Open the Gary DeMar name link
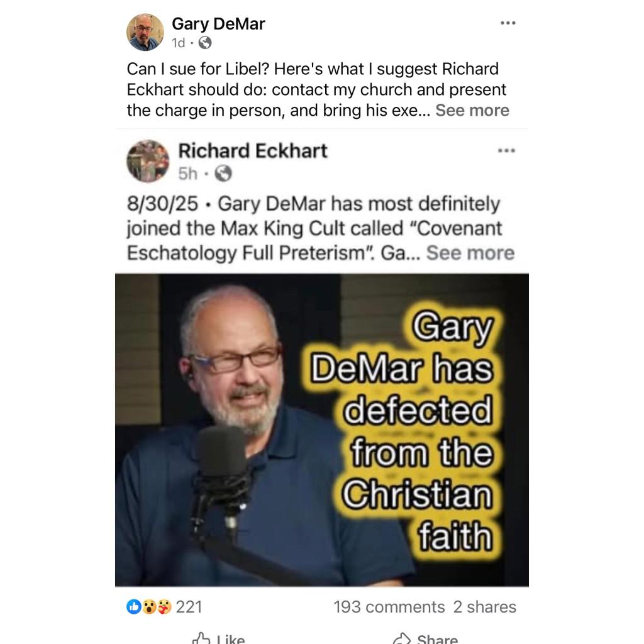The width and height of the screenshot is (644, 644). coord(218,24)
